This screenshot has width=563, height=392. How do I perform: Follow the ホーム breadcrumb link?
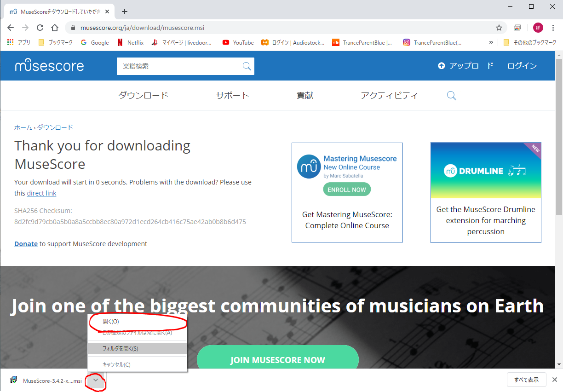coord(23,127)
